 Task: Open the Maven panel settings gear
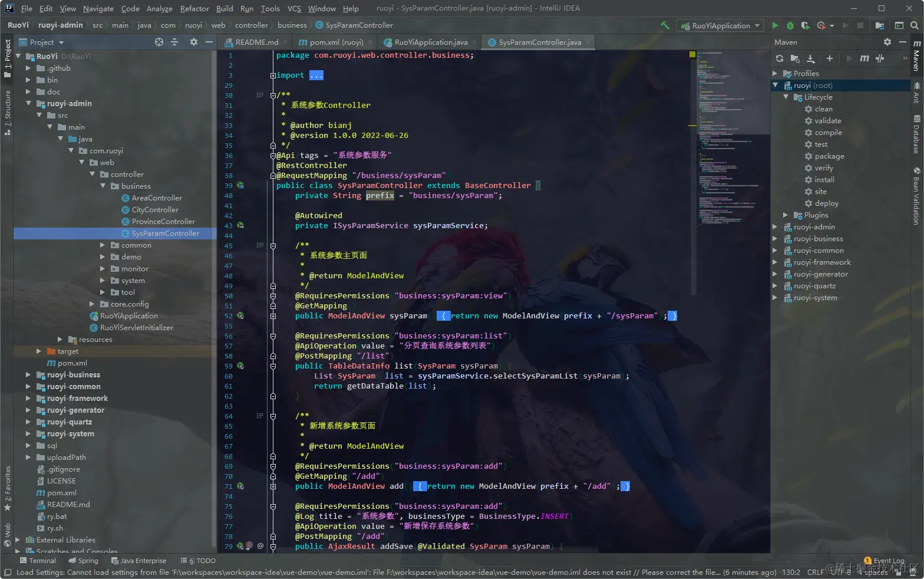(887, 42)
